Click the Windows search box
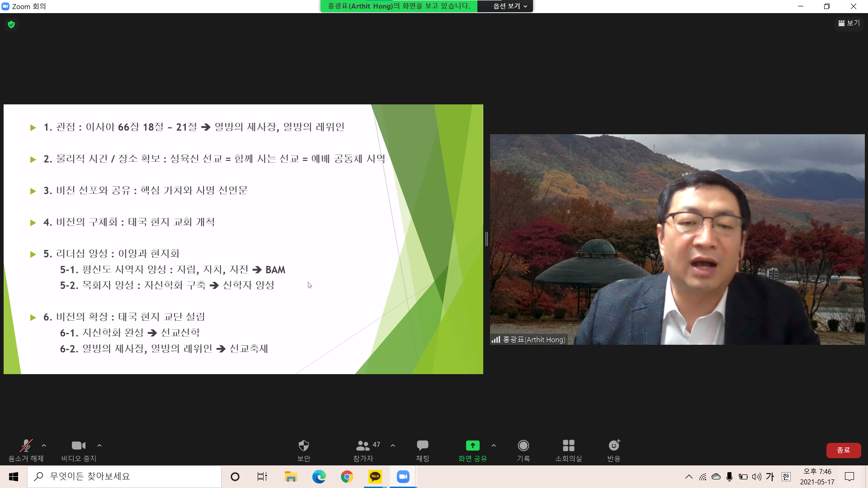868x488 pixels. tap(124, 476)
